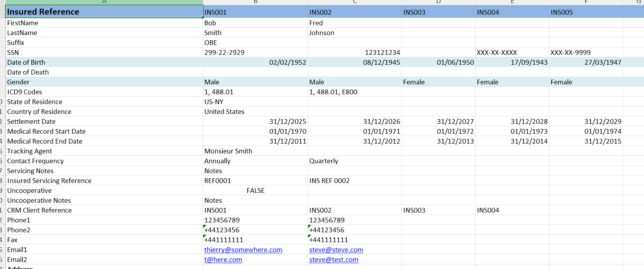
Task: Select the FALSE cell in Uncooperative row
Action: point(255,191)
